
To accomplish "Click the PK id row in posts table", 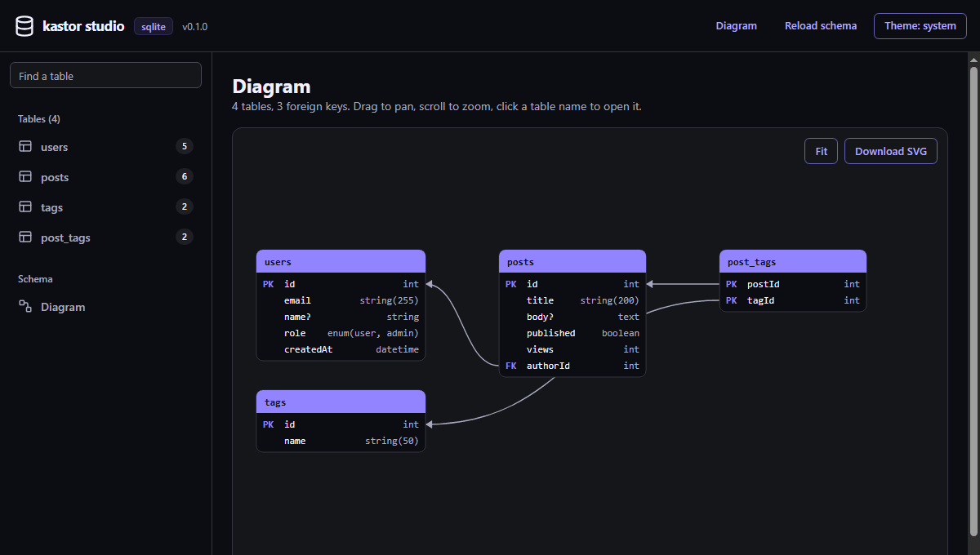I will [x=572, y=284].
